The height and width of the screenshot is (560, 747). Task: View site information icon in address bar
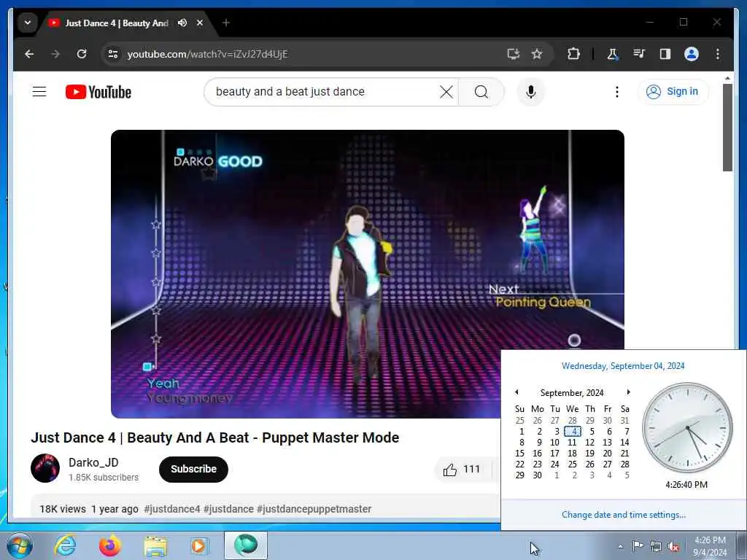[x=113, y=54]
